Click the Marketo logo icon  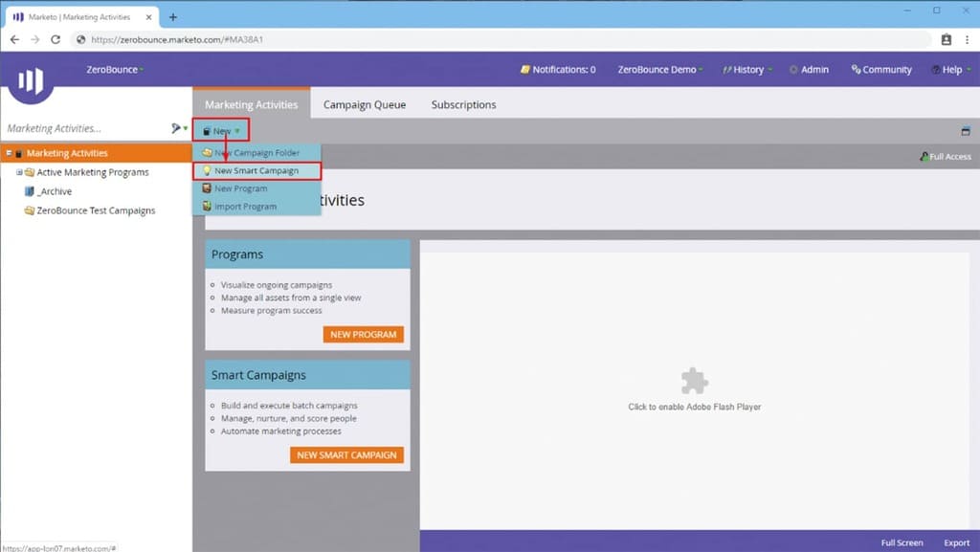[31, 81]
